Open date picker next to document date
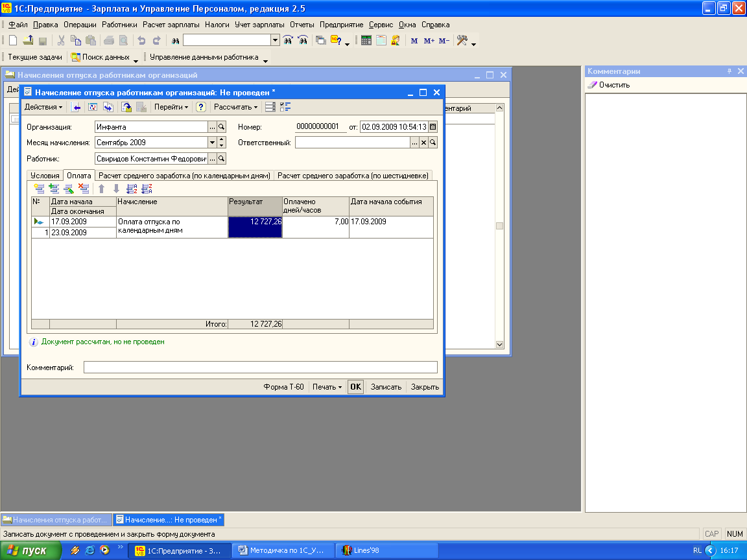The width and height of the screenshot is (747, 560). click(433, 126)
